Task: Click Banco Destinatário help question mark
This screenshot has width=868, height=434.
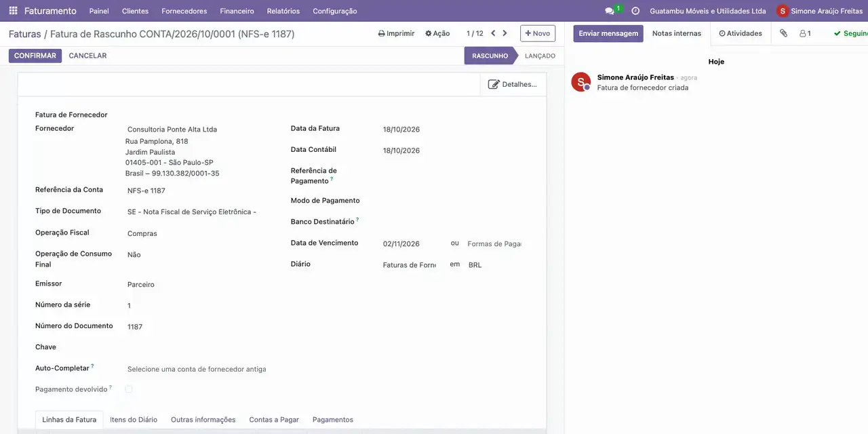Action: pyautogui.click(x=357, y=219)
